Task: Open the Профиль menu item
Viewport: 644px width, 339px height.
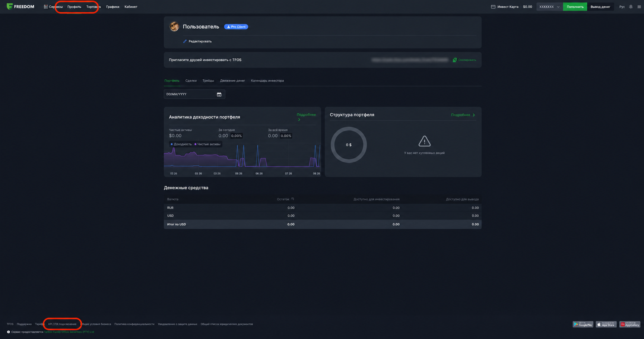Action: [x=74, y=7]
